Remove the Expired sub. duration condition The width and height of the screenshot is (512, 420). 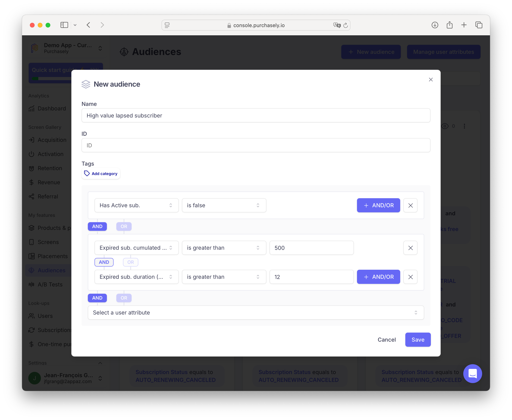(410, 277)
